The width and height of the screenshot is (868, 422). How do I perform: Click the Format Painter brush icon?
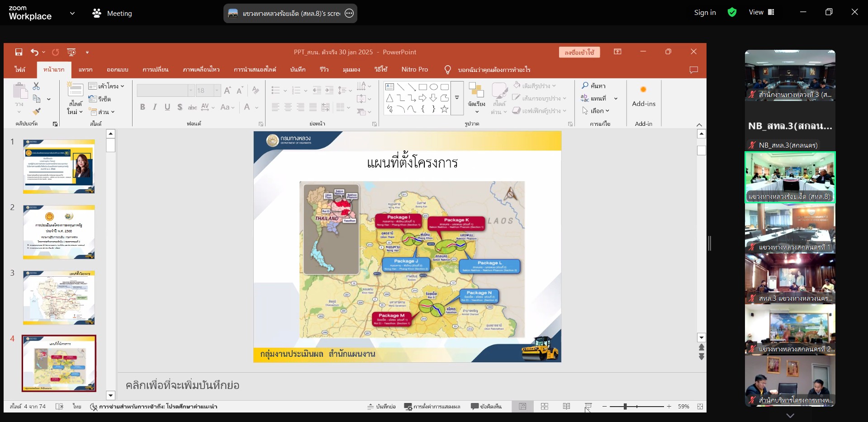tap(37, 111)
